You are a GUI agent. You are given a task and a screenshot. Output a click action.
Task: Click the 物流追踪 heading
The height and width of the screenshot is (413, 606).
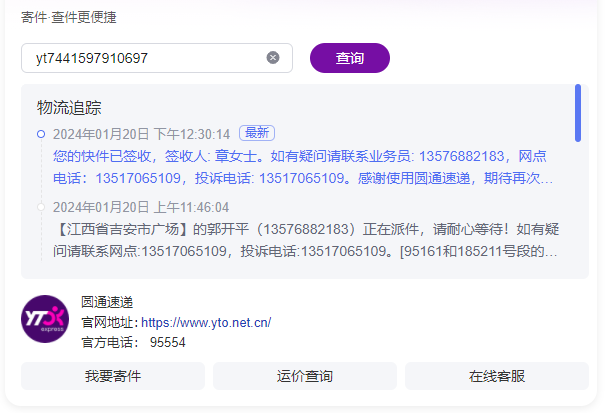(x=69, y=107)
